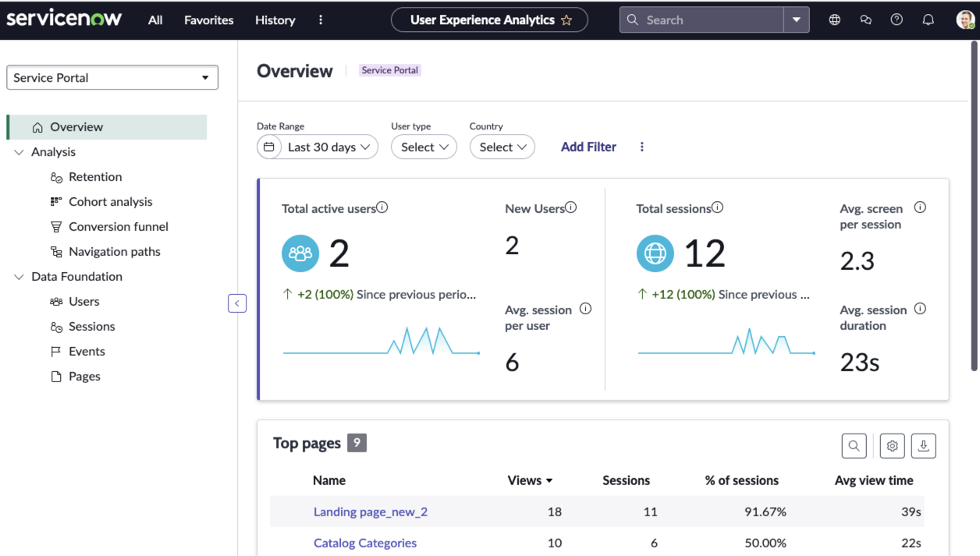The width and height of the screenshot is (980, 556).
Task: Open the help question mark icon
Action: 897,20
